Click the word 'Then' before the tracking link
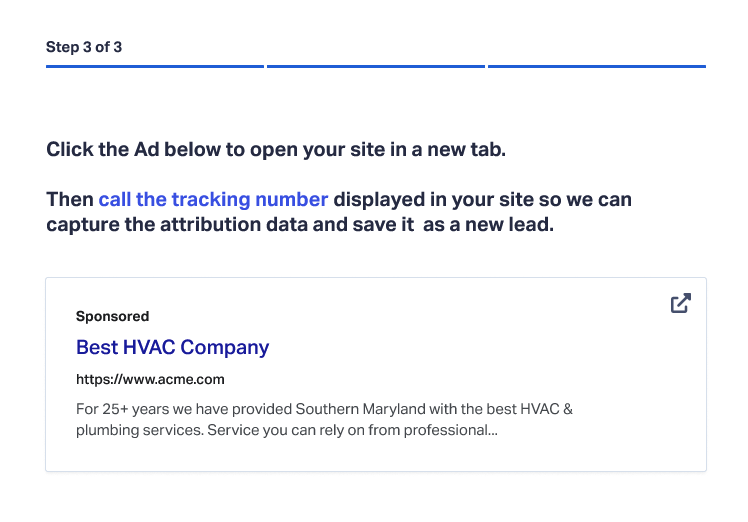Screen dimensions: 748x522 pos(70,199)
